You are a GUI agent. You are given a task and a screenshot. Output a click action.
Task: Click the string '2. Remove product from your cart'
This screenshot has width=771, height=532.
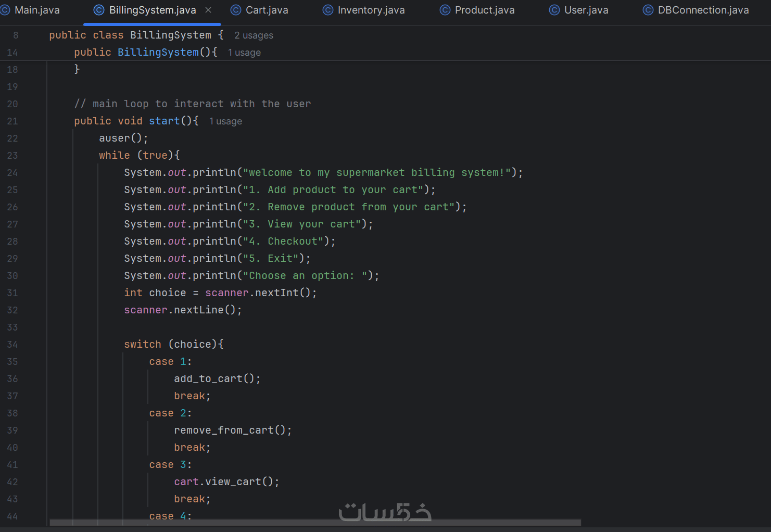[x=349, y=207]
